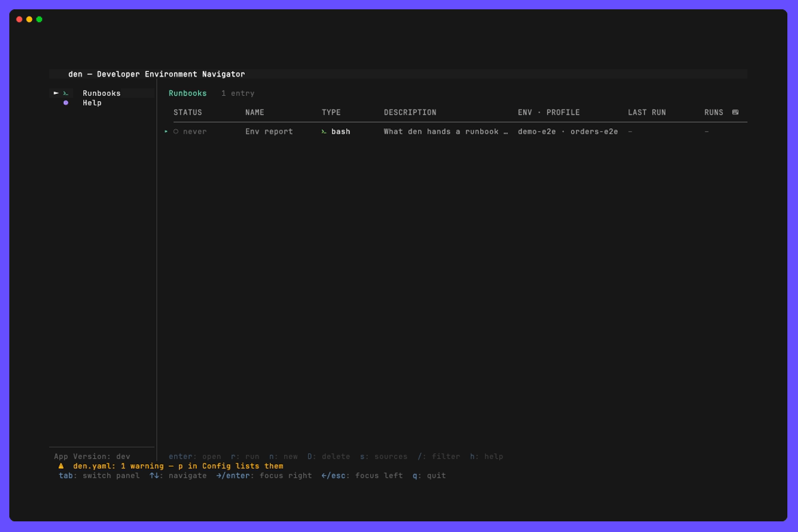Viewport: 798px width, 532px height.
Task: Click the orange warning triangle icon
Action: tap(61, 465)
